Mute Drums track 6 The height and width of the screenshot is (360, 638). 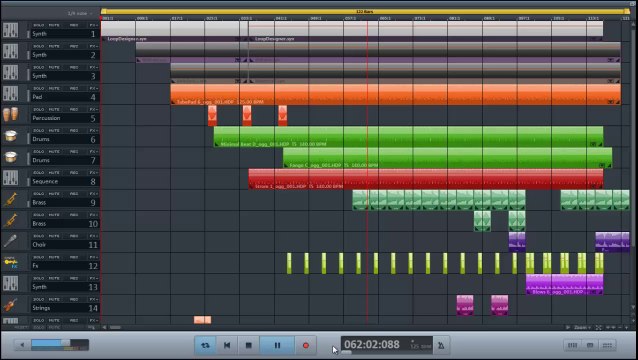pos(54,131)
